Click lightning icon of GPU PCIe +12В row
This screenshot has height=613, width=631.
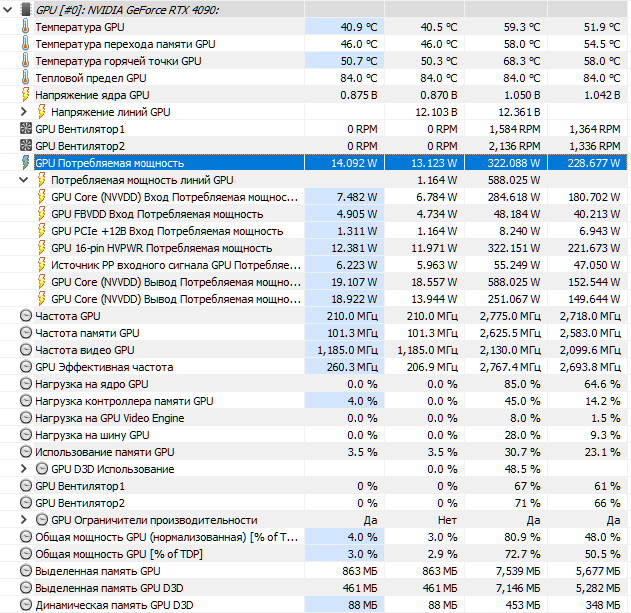tap(41, 231)
